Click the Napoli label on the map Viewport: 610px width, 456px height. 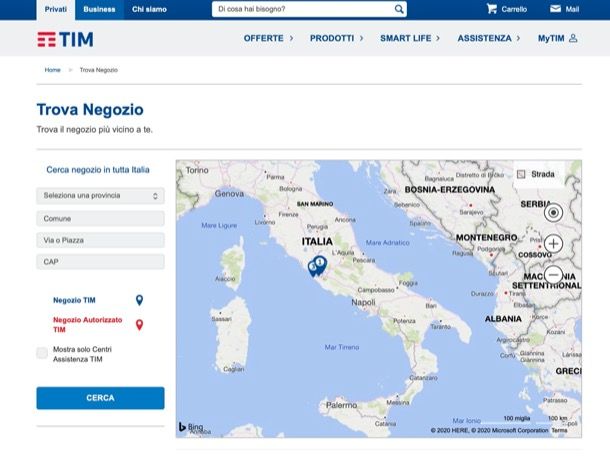[x=363, y=302]
